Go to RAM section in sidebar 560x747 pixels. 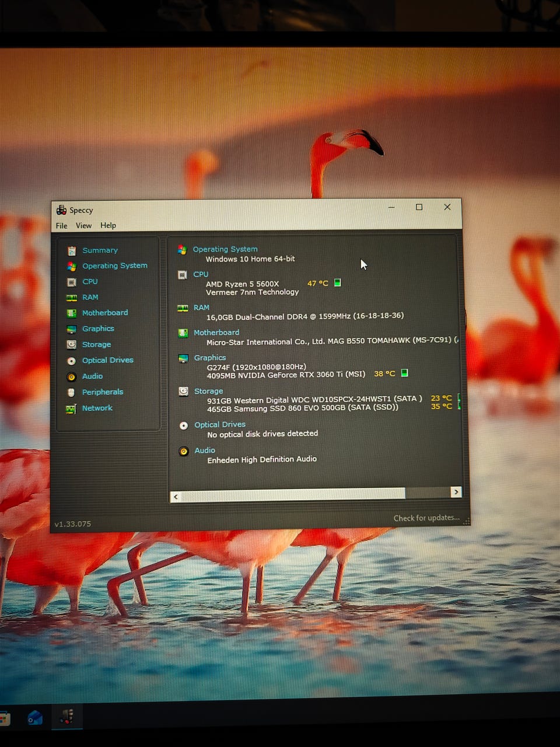pos(90,297)
